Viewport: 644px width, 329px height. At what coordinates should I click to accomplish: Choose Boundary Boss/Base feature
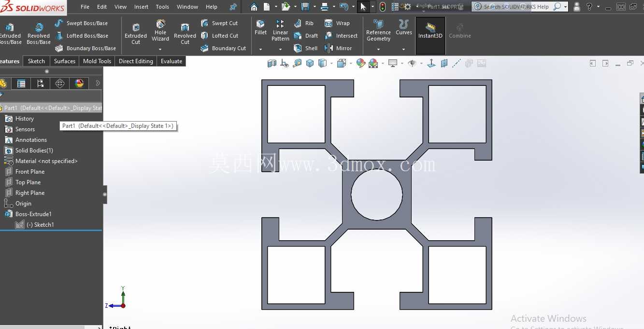(x=86, y=48)
